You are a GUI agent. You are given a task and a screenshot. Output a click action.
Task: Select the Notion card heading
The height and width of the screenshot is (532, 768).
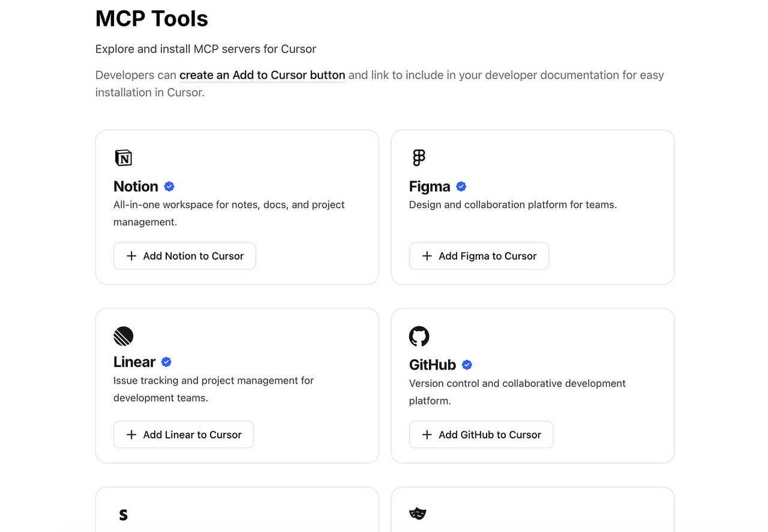136,187
